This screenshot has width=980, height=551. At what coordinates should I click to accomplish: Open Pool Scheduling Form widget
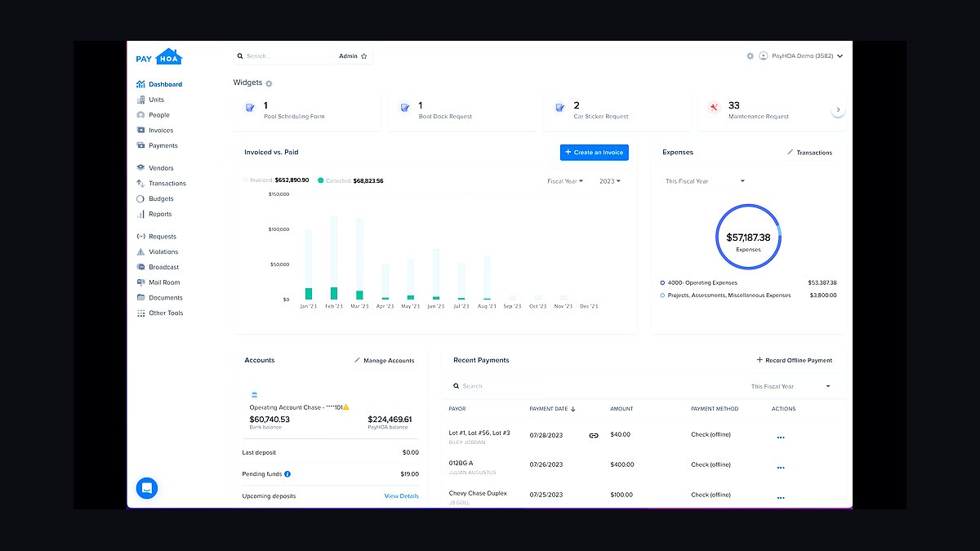point(307,112)
